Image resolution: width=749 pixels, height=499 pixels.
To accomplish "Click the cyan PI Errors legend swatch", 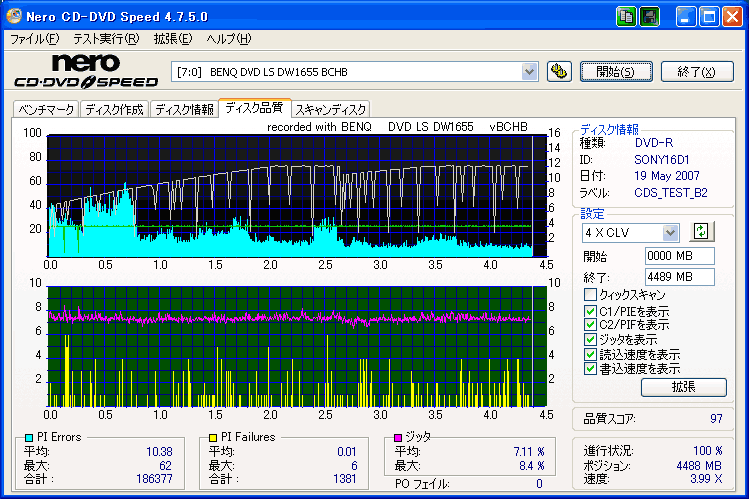I will click(x=28, y=438).
